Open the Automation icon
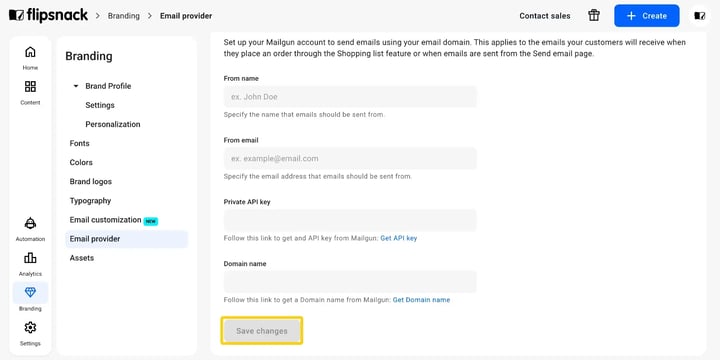 (x=30, y=223)
